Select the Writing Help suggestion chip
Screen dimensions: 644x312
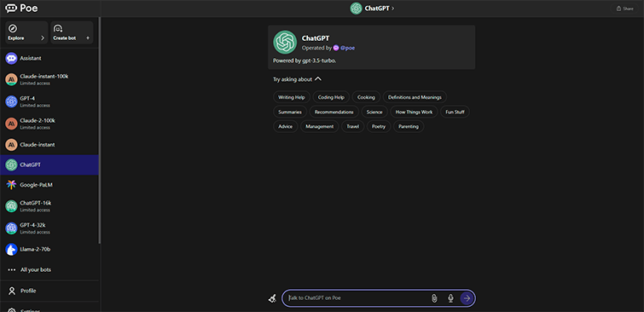292,97
